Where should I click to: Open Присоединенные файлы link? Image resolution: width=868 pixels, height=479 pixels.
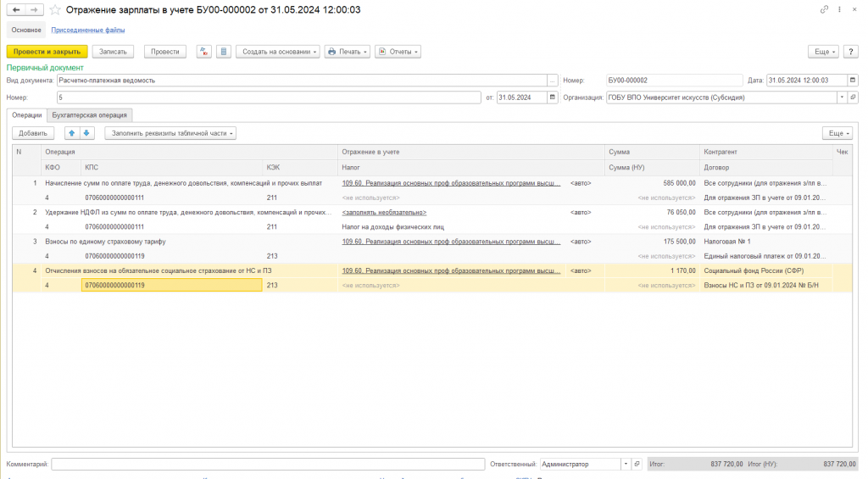pyautogui.click(x=88, y=30)
